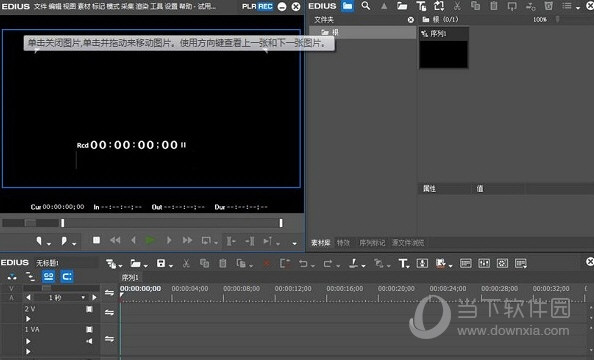Click the next edit point button
Image resolution: width=594 pixels, height=360 pixels.
click(249, 241)
